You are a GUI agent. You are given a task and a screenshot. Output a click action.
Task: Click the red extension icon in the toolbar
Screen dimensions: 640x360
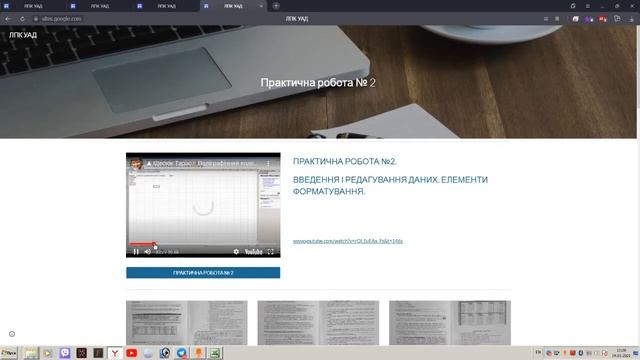(x=602, y=19)
